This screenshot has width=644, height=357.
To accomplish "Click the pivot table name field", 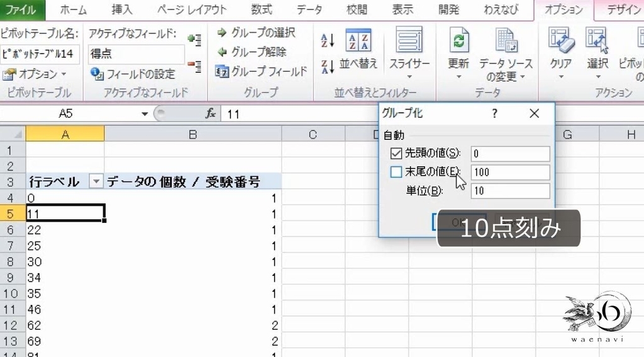I will coord(40,54).
